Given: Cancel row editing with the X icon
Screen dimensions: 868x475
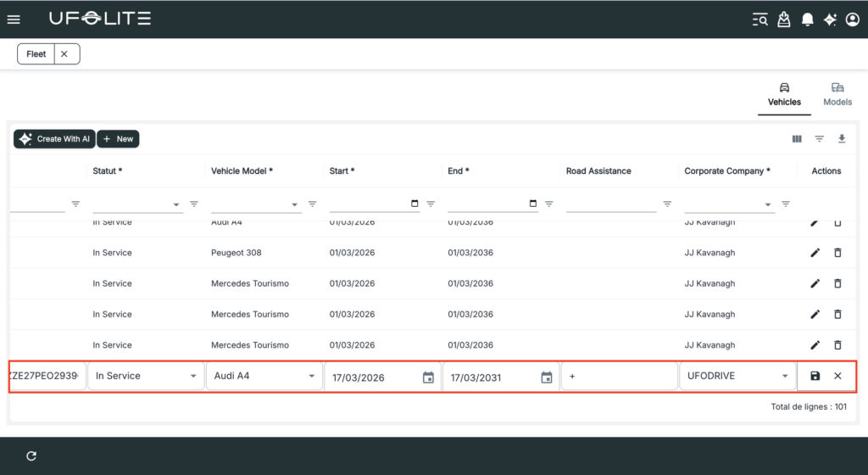Looking at the screenshot, I should [837, 376].
